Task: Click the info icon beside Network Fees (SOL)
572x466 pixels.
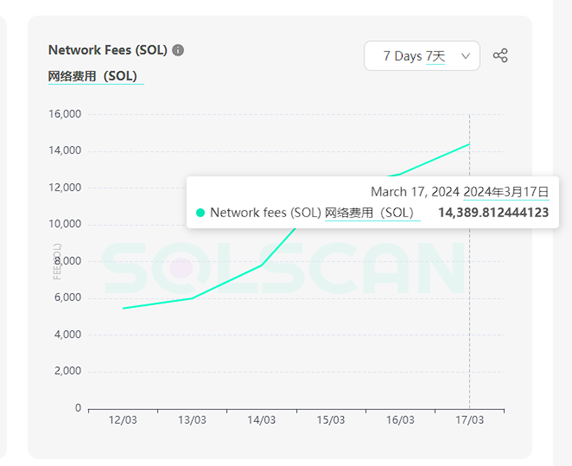Action: point(178,50)
